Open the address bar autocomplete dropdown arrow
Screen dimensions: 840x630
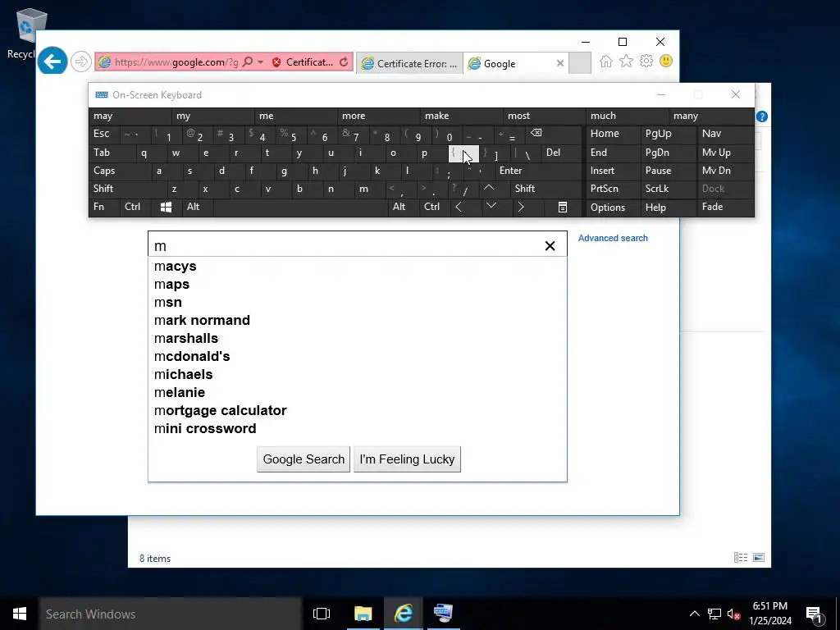click(x=260, y=62)
